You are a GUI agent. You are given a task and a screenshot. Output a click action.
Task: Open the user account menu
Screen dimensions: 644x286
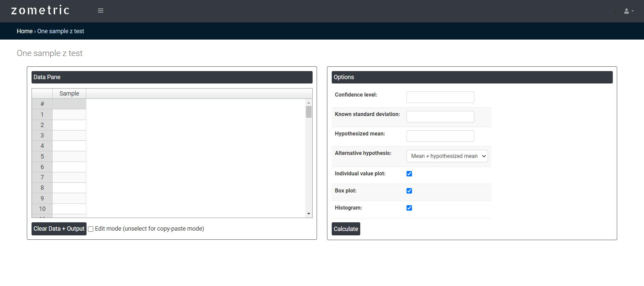click(628, 11)
